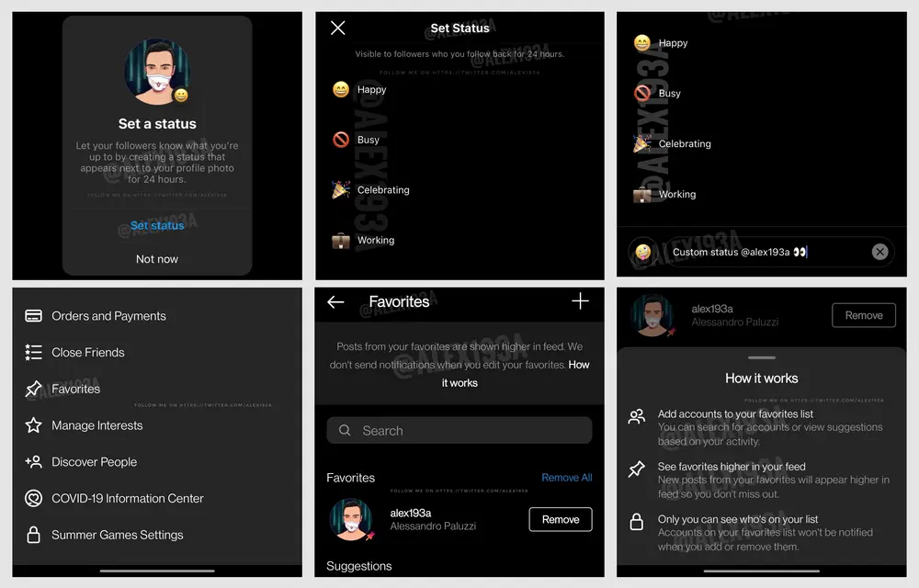Open the custom status emoji picker
Viewport: 919px width, 588px height.
coord(643,252)
